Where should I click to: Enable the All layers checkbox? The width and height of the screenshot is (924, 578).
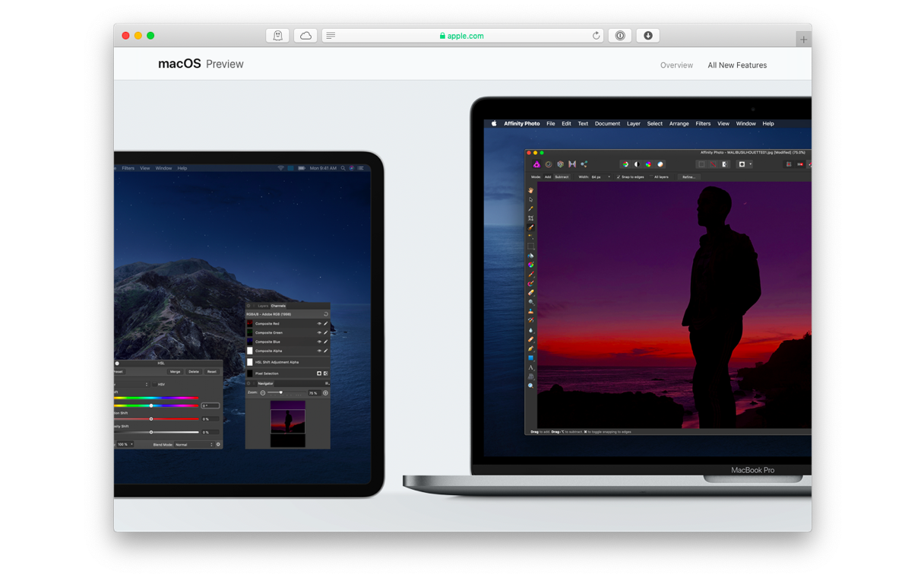[651, 177]
